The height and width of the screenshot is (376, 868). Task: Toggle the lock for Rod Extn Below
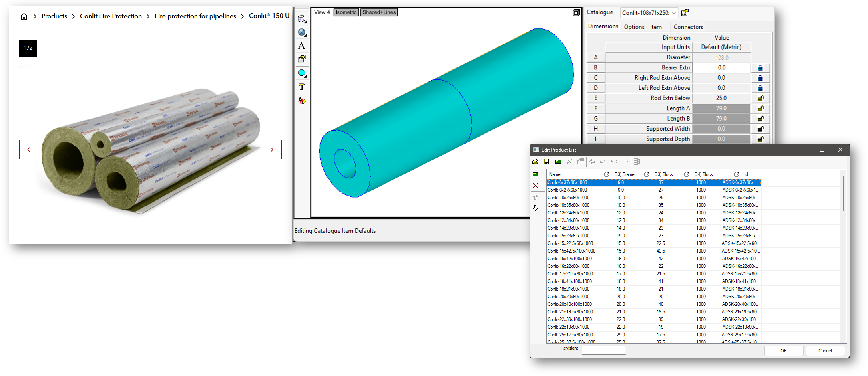coord(760,98)
